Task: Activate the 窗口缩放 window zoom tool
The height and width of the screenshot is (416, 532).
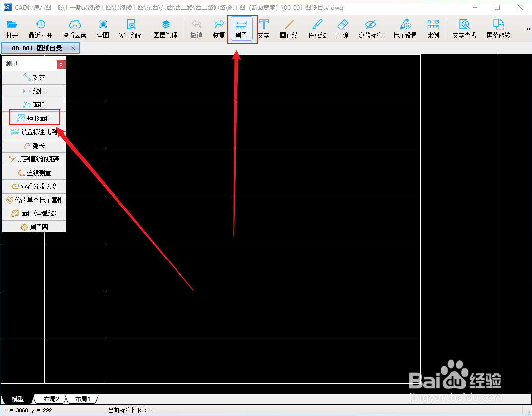Action: pos(131,29)
